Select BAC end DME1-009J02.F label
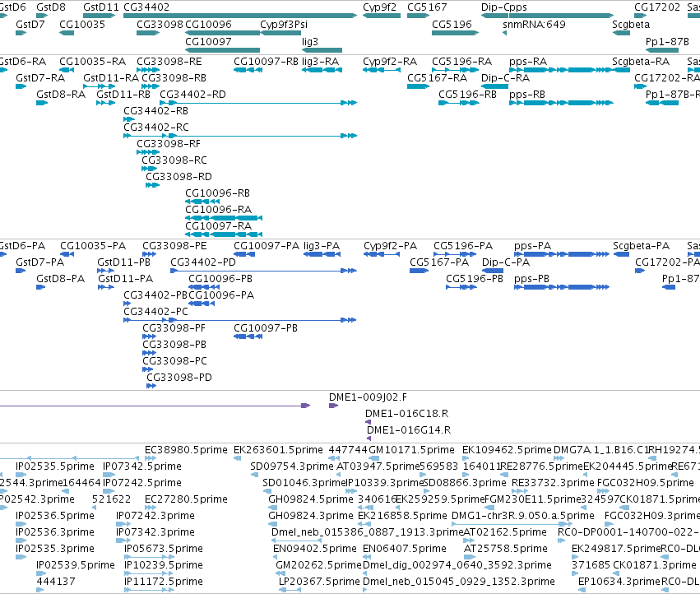 click(368, 397)
